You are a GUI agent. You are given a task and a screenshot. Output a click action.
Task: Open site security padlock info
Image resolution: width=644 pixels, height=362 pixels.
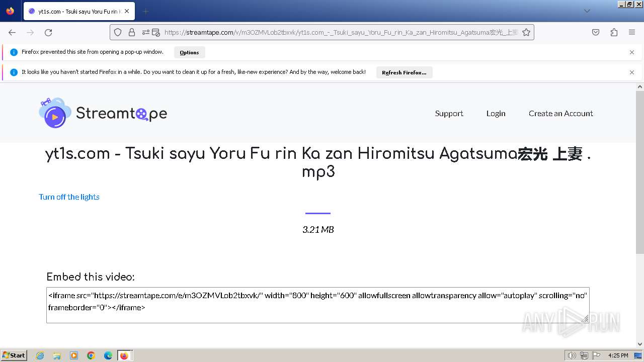[132, 32]
